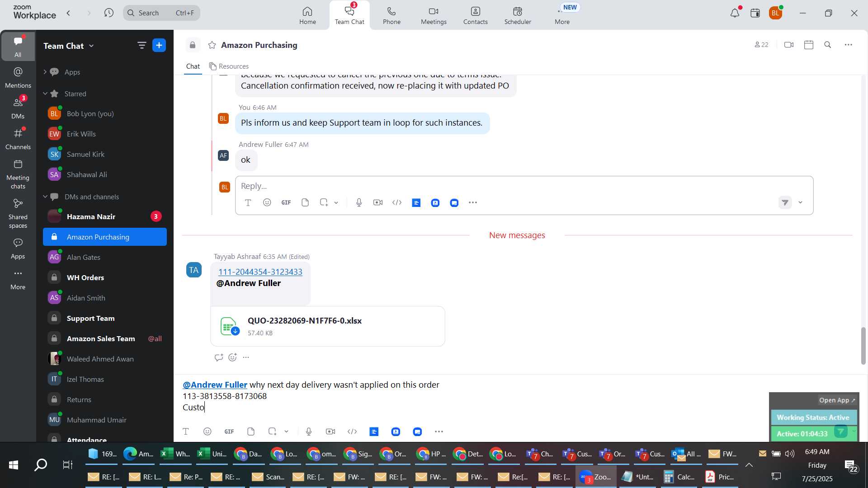Star the Amazon Purchasing channel
The height and width of the screenshot is (488, 868).
coord(212,45)
